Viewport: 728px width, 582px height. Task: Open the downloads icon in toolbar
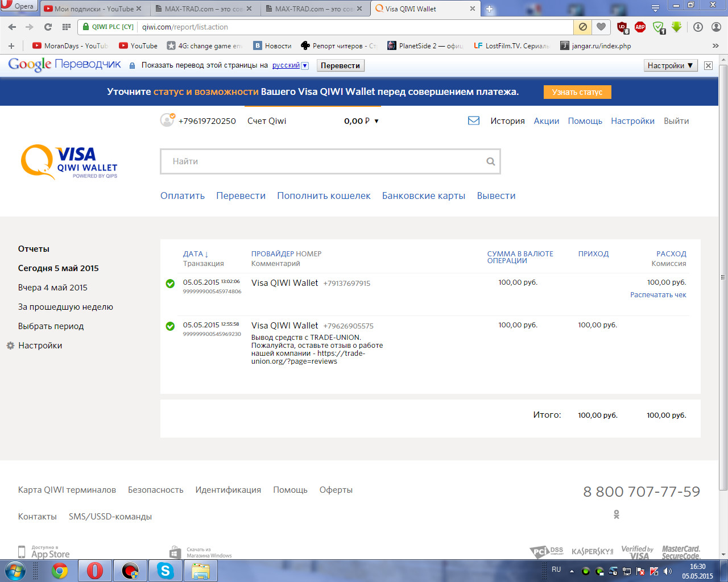pyautogui.click(x=698, y=27)
